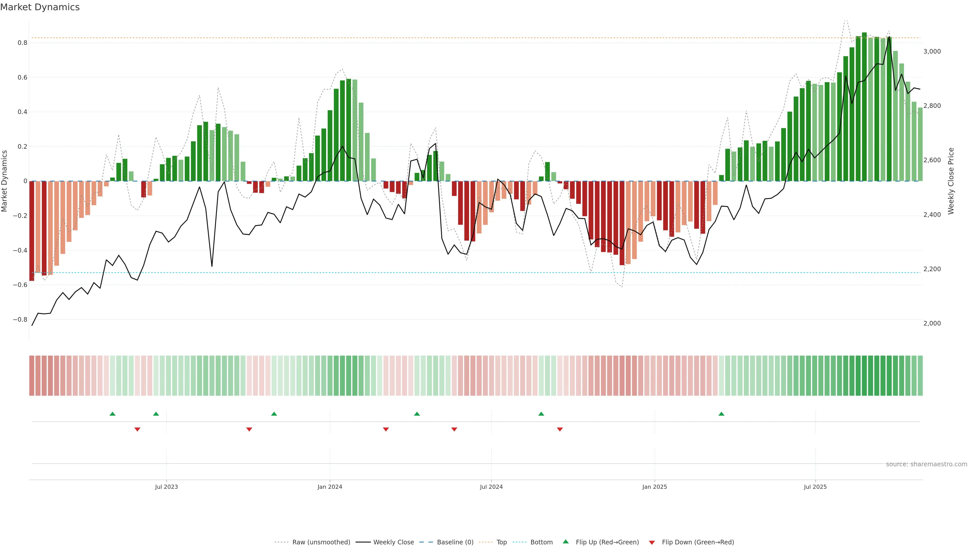Toggle the Weekly Close legend entry
Viewport: 980px width, 551px height.
point(393,542)
